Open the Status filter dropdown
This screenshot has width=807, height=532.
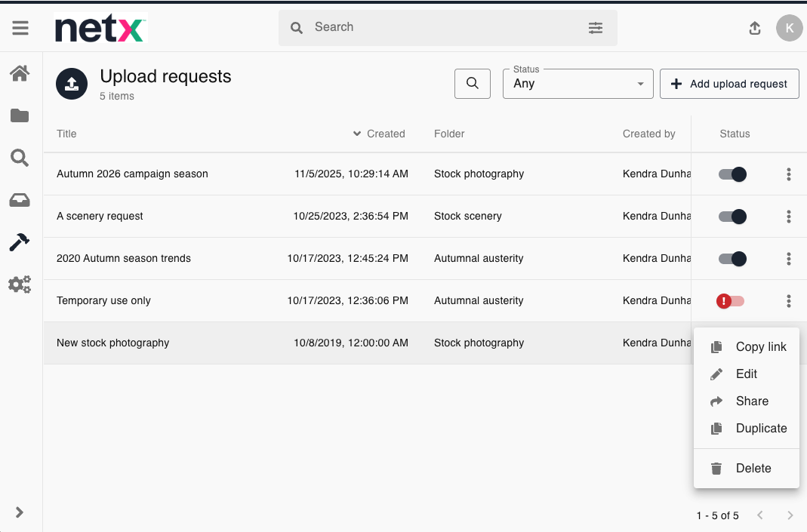(578, 84)
